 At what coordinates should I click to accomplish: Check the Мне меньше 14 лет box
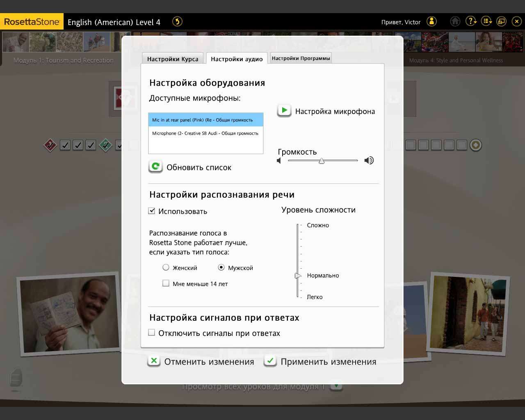tap(166, 283)
